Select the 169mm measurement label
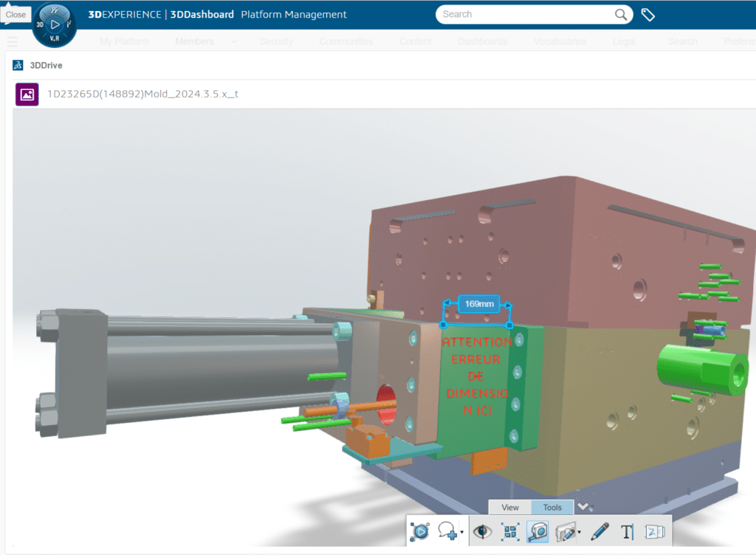 click(478, 304)
